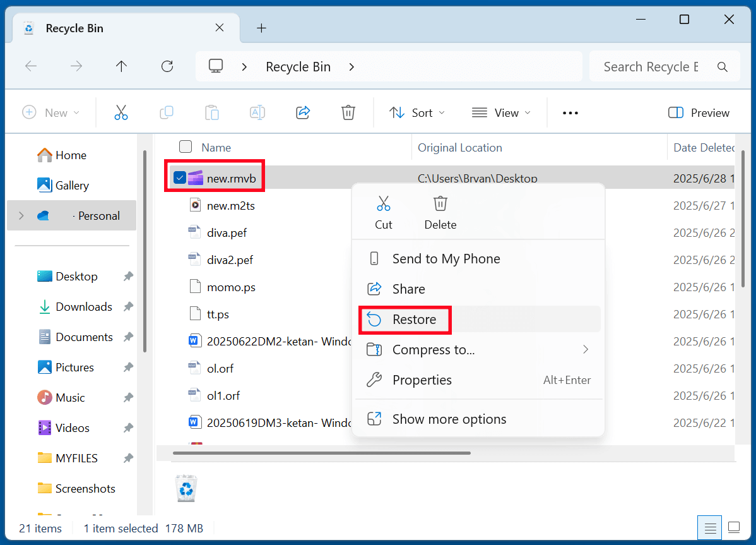Viewport: 756px width, 545px height.
Task: Open the Sort dropdown
Action: 416,112
